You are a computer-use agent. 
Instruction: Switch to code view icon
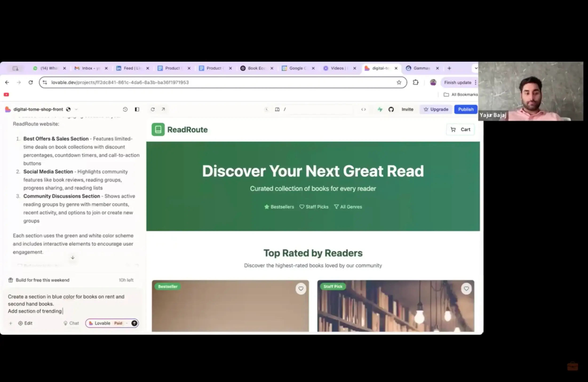click(363, 109)
